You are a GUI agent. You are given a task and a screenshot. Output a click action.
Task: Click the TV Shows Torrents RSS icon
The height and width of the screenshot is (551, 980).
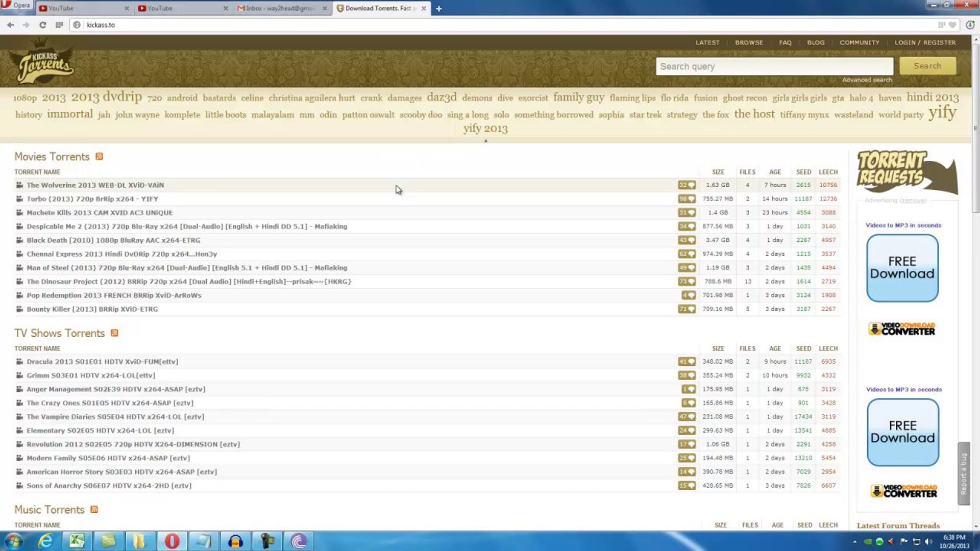point(114,333)
